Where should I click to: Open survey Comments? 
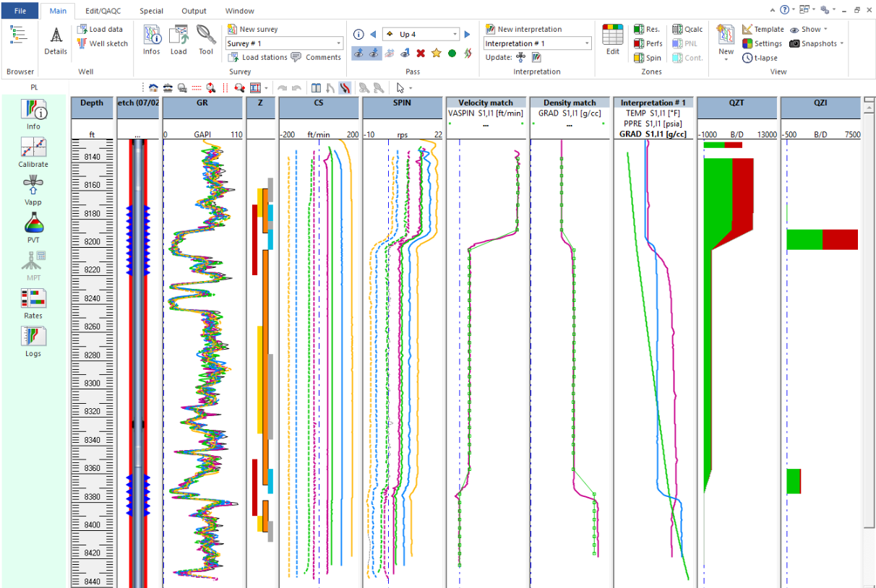pyautogui.click(x=317, y=57)
